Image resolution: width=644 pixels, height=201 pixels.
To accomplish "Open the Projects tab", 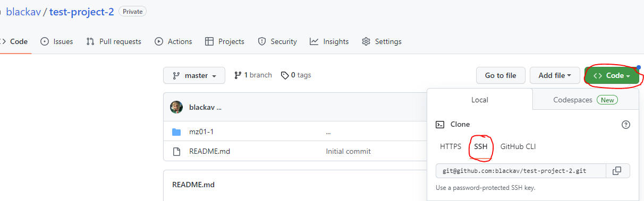I will click(225, 41).
